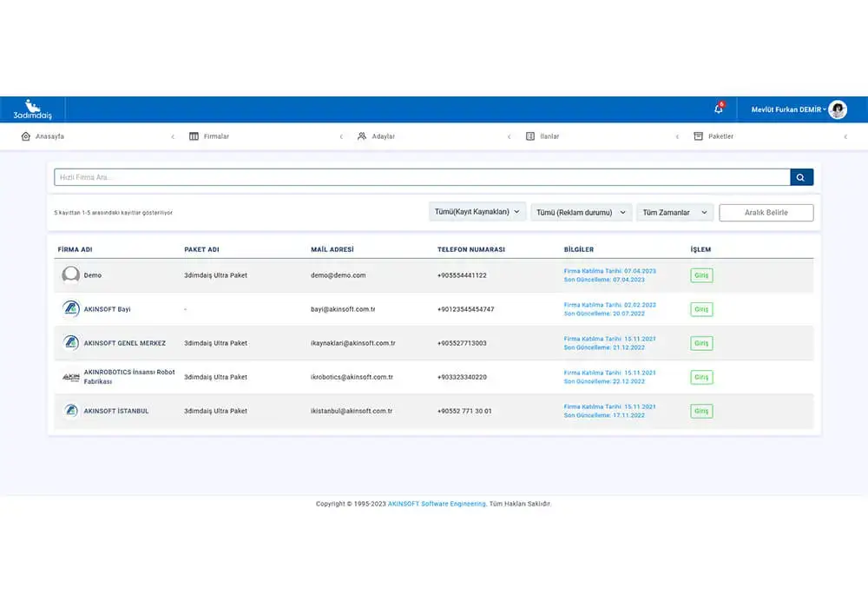Open the Firmalar menu
Image resolution: width=868 pixels, height=608 pixels.
[216, 136]
